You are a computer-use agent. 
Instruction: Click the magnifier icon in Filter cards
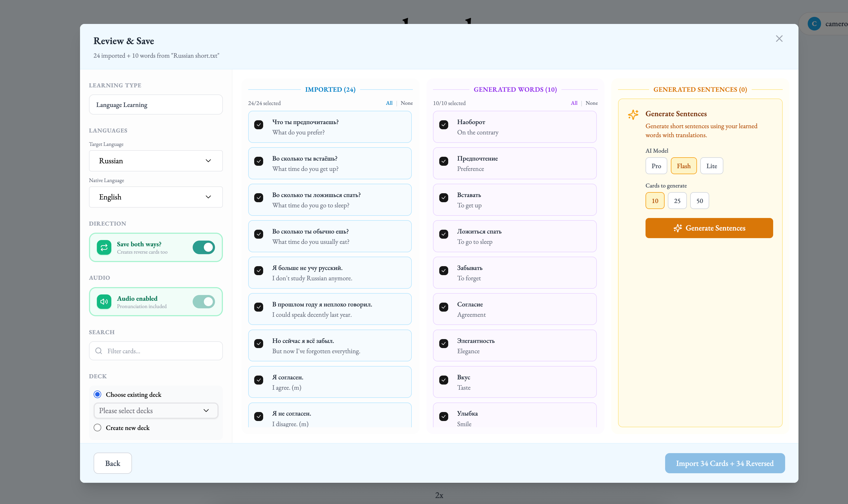click(99, 351)
